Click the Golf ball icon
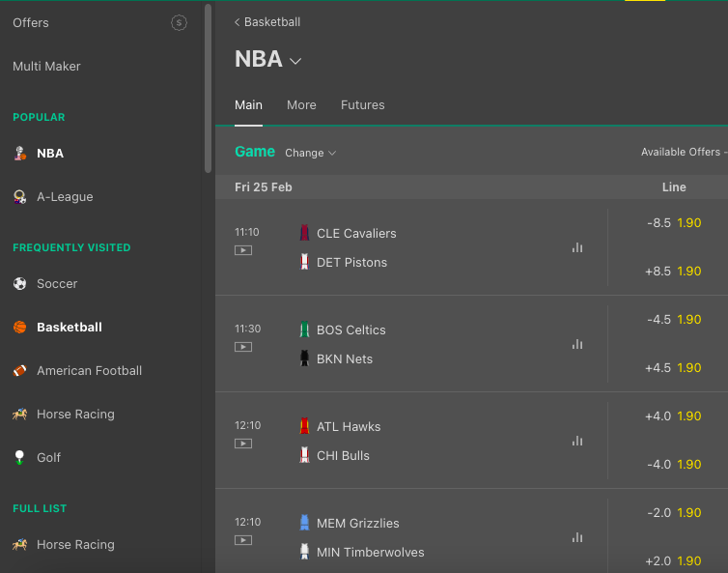The height and width of the screenshot is (573, 728). pyautogui.click(x=19, y=457)
